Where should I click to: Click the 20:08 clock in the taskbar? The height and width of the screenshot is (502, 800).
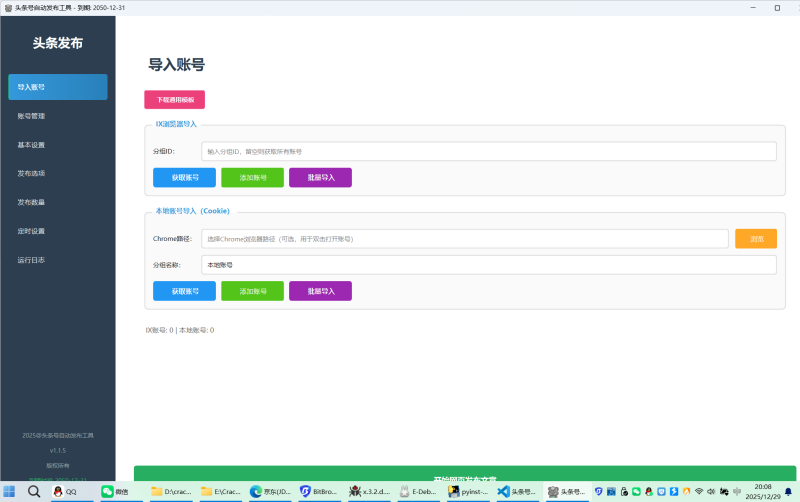[x=763, y=487]
